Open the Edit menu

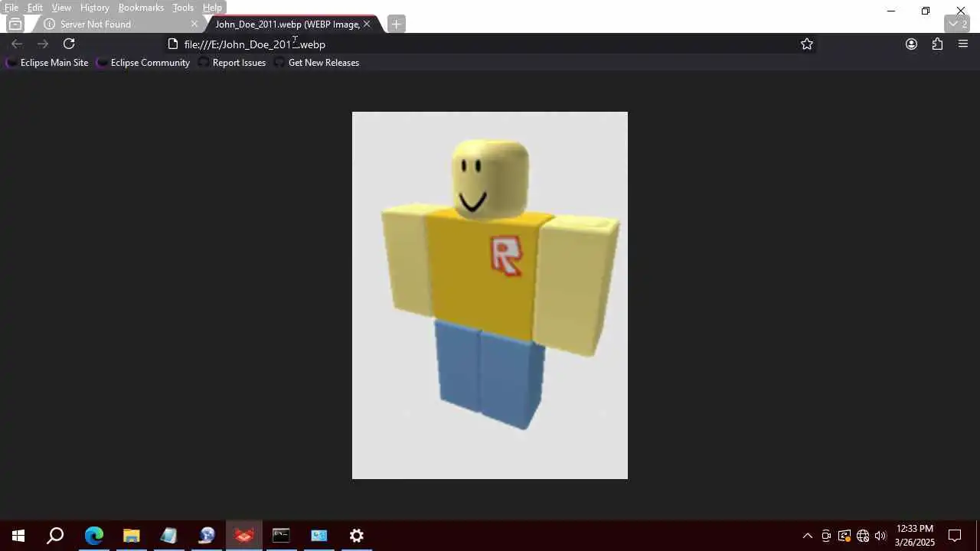[x=35, y=8]
